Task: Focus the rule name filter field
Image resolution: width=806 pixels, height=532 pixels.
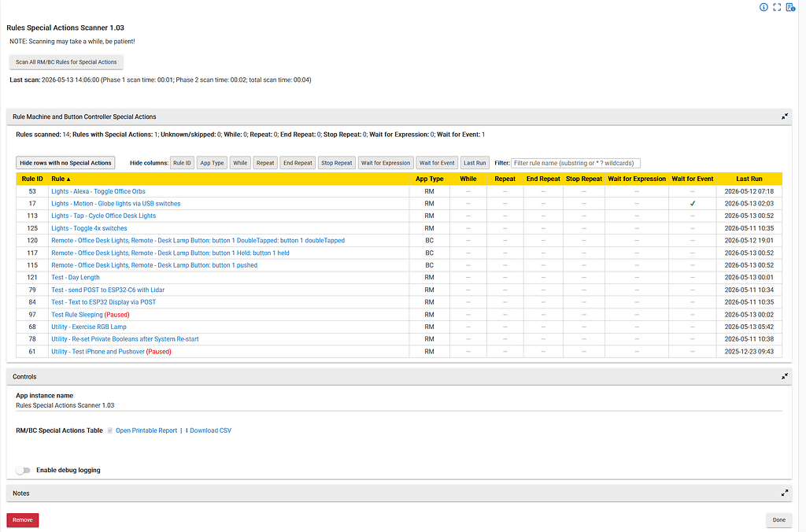Action: point(575,163)
